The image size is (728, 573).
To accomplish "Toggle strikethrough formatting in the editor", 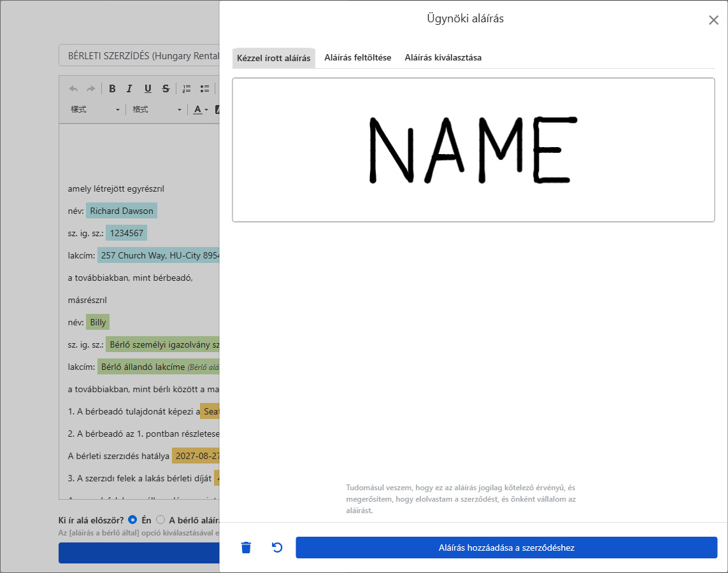I will click(166, 88).
